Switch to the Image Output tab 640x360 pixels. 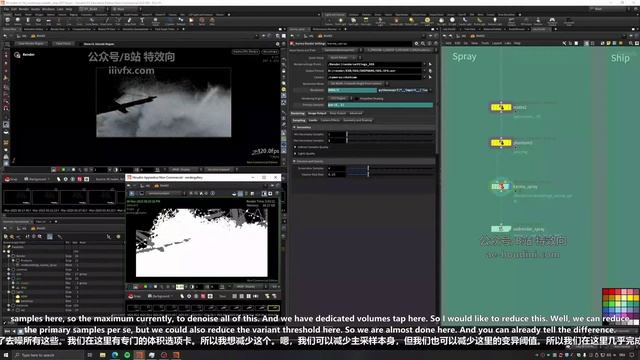coord(317,113)
